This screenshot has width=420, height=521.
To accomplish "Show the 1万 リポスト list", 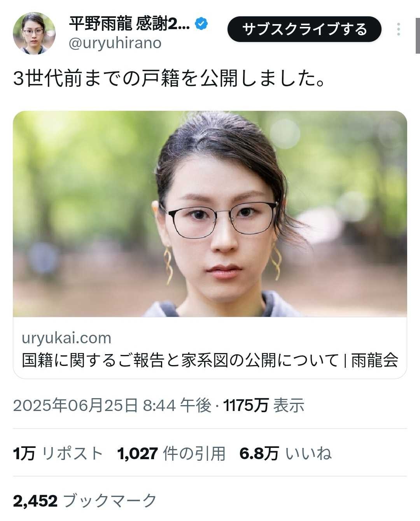I will click(x=58, y=453).
